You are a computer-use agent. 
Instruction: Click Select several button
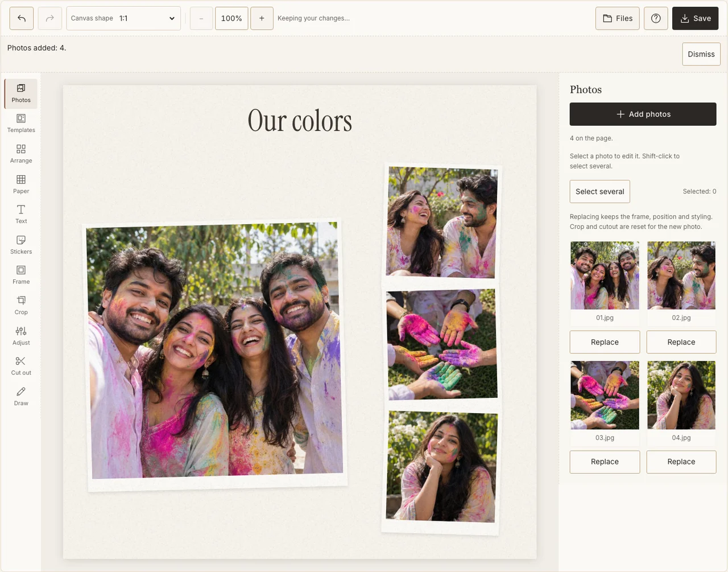pos(600,191)
